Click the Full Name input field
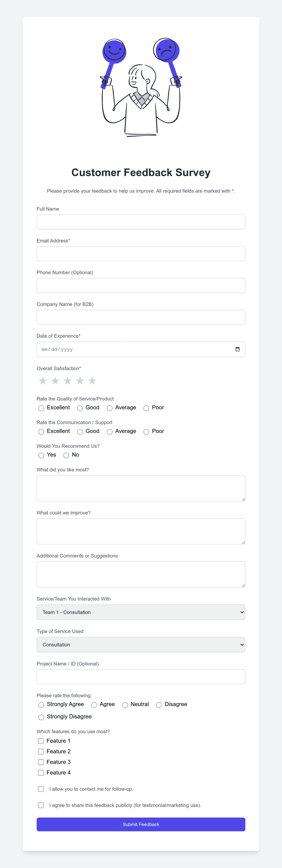282x868 pixels. pos(141,221)
